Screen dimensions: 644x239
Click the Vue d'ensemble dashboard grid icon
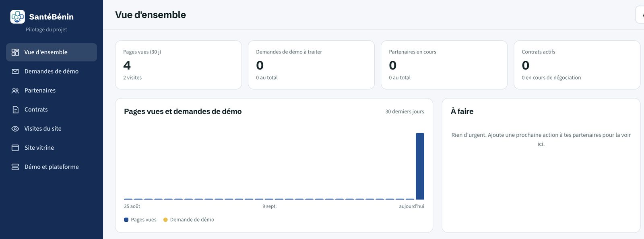click(15, 52)
